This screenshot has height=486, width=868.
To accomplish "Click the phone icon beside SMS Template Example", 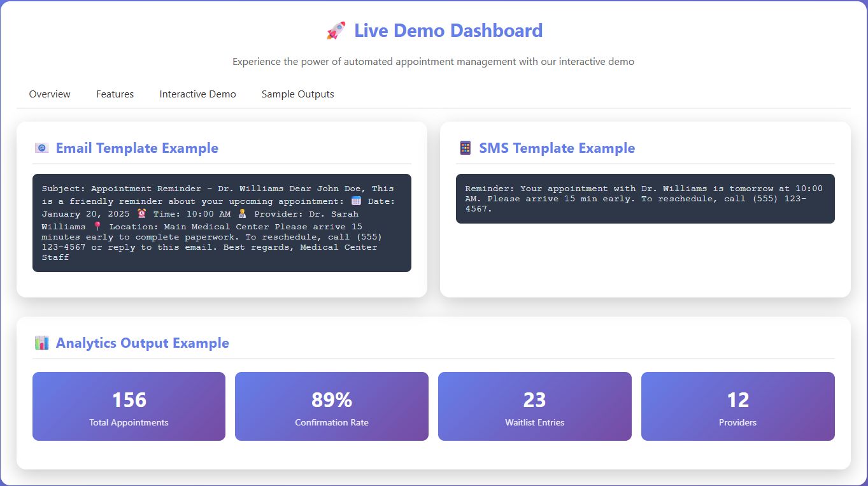I will 465,148.
